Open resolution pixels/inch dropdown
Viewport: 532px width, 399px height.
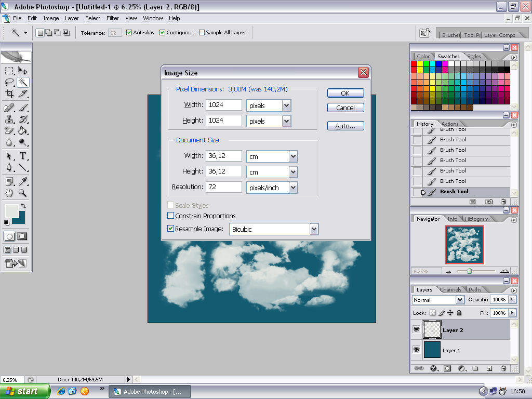tap(293, 188)
